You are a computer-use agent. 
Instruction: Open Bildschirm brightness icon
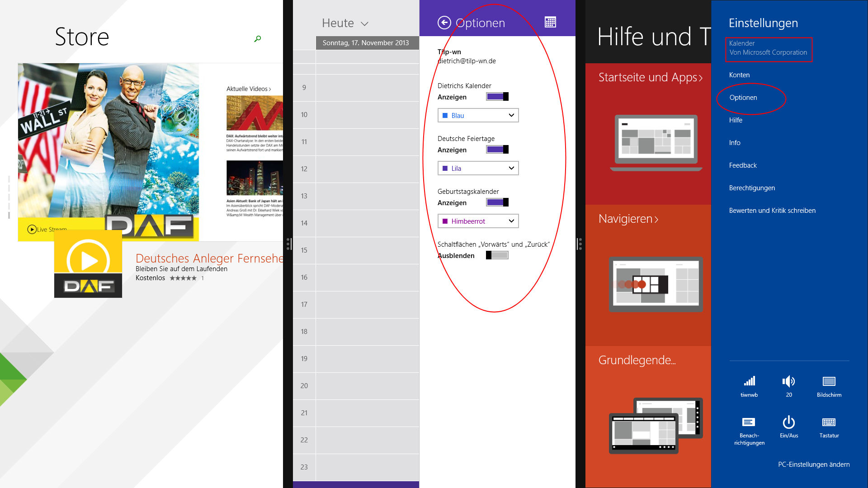click(829, 382)
